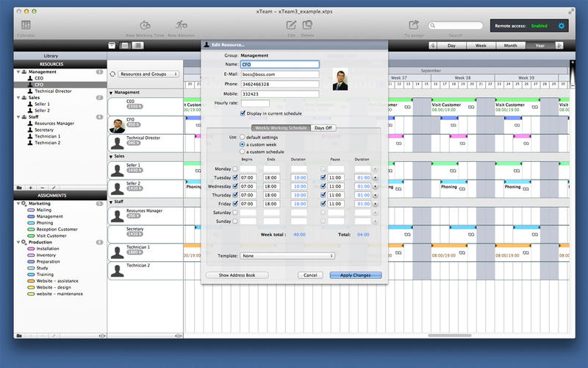Add pause plus button for Tuesday
588x368 pixels.
point(375,177)
